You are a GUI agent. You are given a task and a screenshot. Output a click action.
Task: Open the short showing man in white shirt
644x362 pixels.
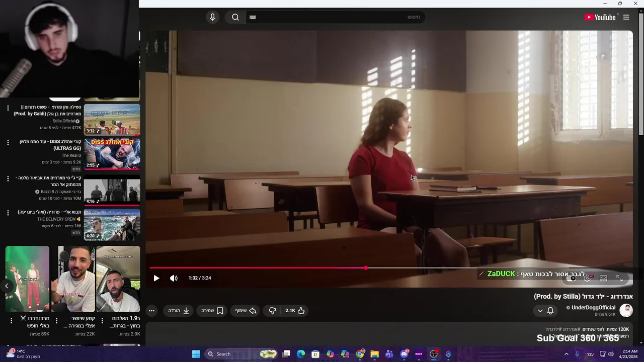coord(73,279)
